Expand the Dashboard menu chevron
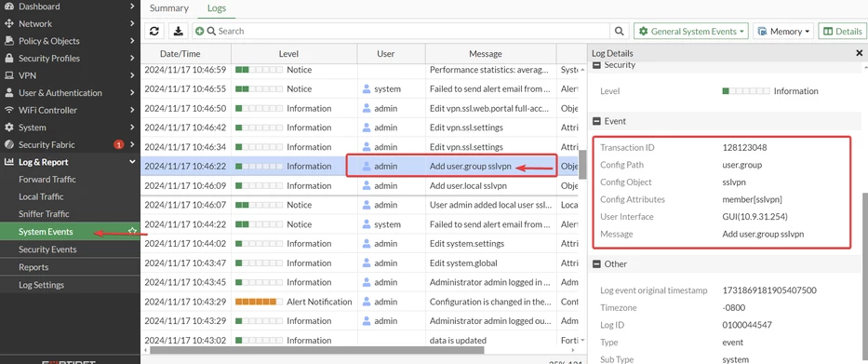Image resolution: width=868 pixels, height=364 pixels. coord(132,7)
